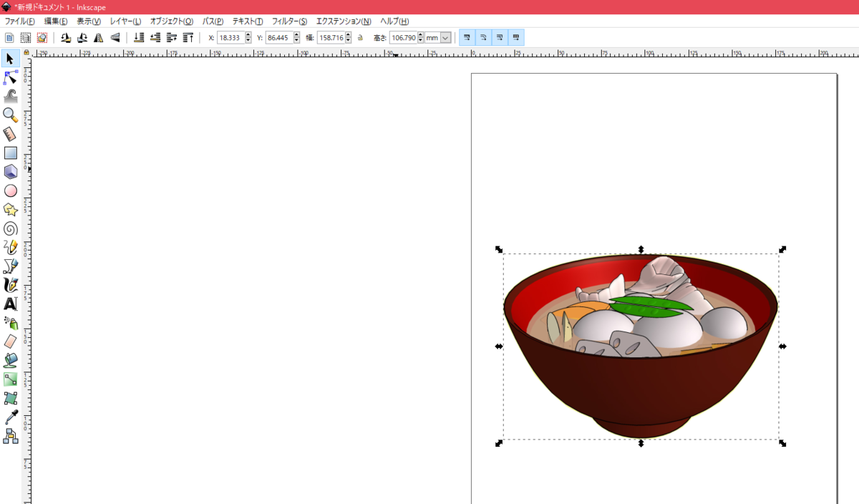Toggle move gradients with objects
This screenshot has width=859, height=504.
click(x=500, y=37)
